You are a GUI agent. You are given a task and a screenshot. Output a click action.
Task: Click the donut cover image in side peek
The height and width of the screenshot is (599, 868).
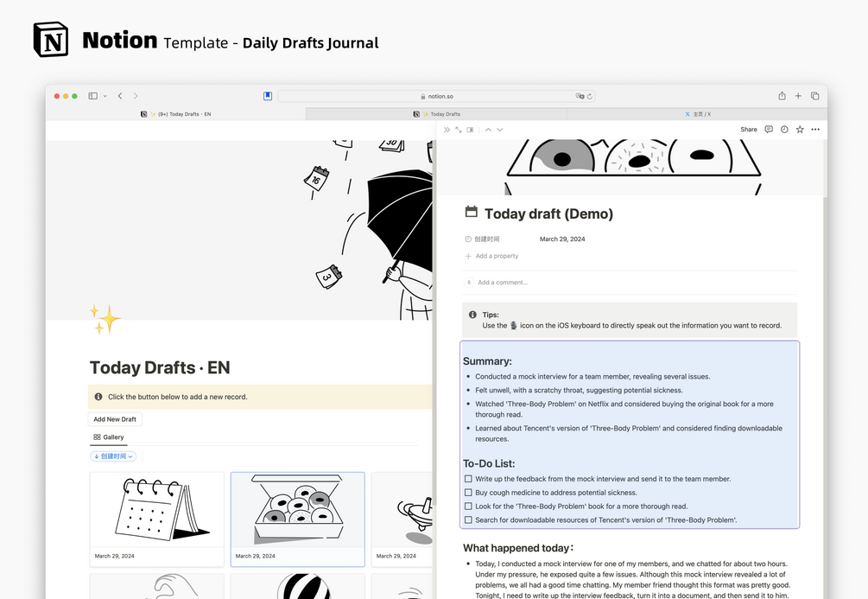pos(631,168)
